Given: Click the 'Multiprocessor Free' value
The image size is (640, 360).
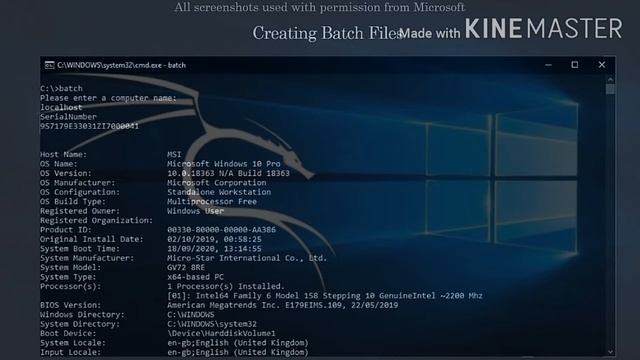Looking at the screenshot, I should 212,201.
